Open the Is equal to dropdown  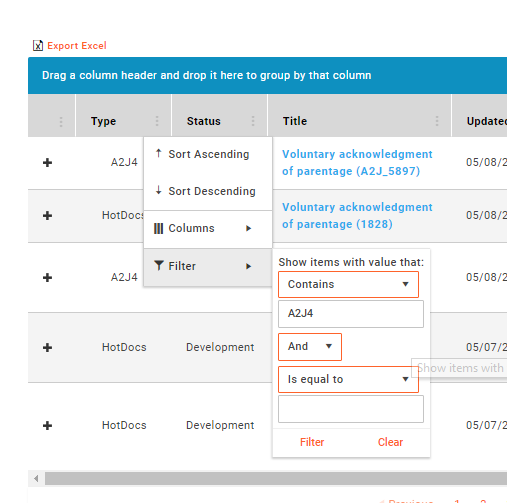click(348, 379)
